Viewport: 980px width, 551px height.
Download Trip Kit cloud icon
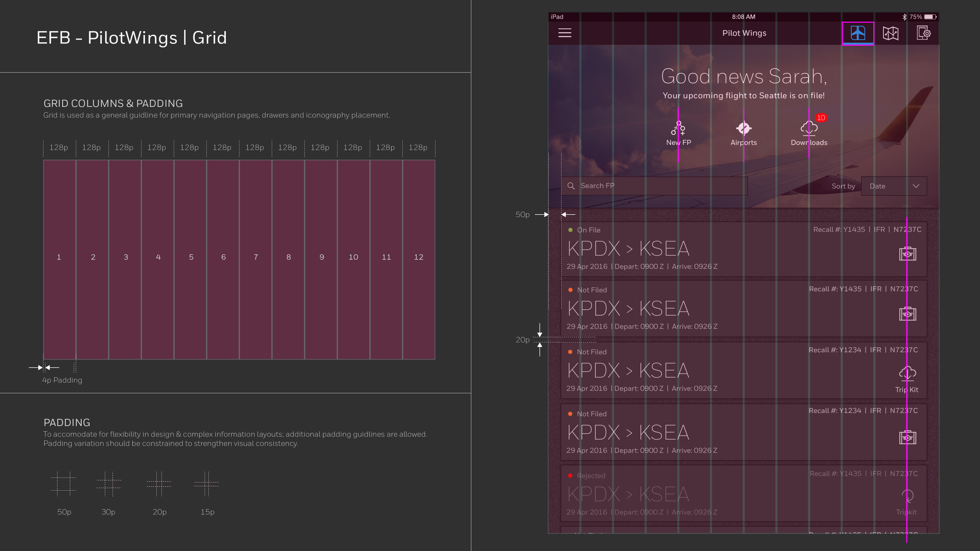click(x=907, y=373)
